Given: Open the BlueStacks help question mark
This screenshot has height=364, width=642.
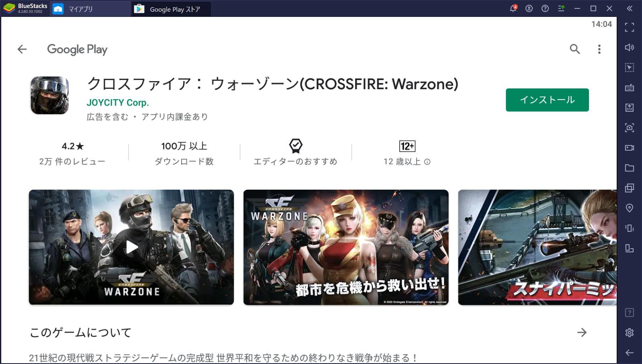Looking at the screenshot, I should pos(545,8).
